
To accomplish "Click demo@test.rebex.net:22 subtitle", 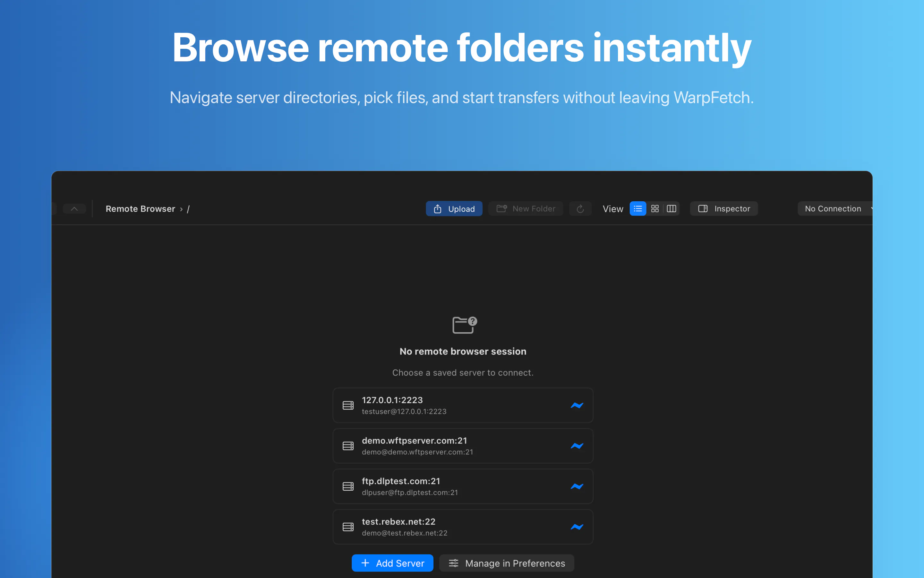I will pos(404,533).
